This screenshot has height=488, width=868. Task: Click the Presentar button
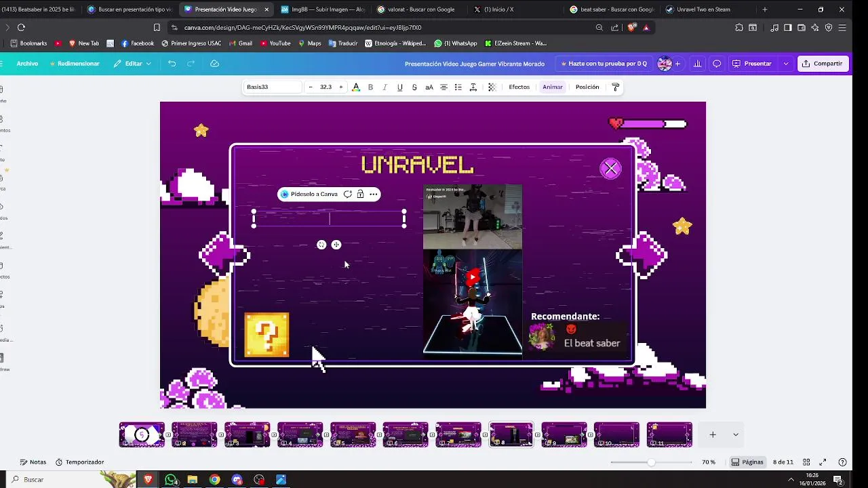pos(752,64)
